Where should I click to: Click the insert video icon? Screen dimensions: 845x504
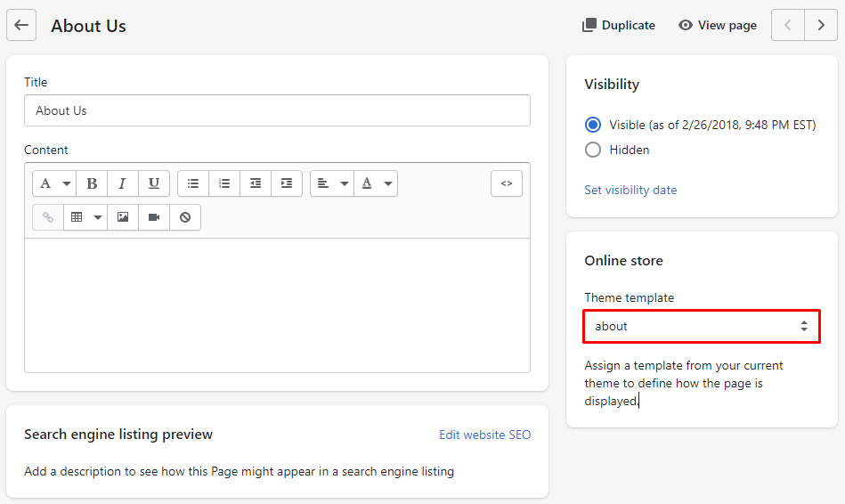coord(154,217)
